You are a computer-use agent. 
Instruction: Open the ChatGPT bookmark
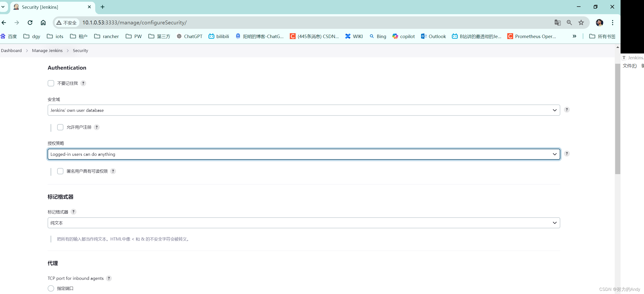190,36
